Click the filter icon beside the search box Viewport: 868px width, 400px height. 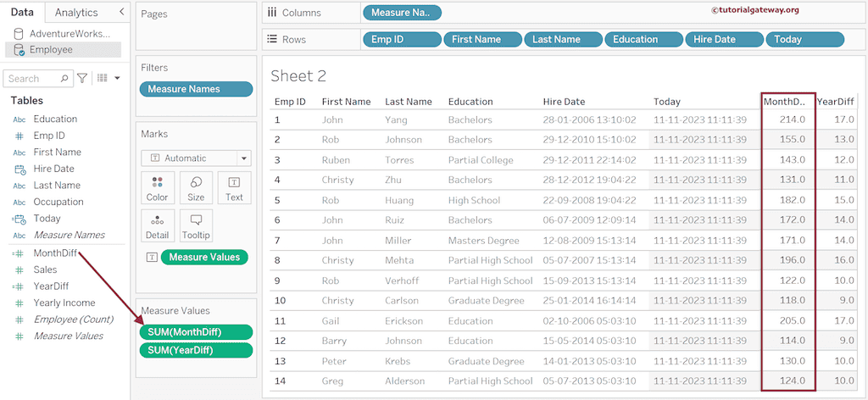[82, 79]
